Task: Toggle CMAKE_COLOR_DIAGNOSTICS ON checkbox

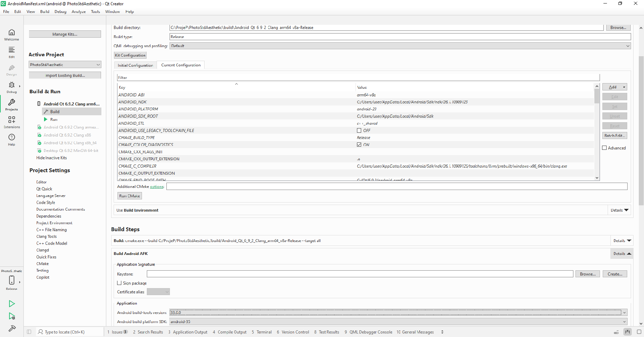Action: pyautogui.click(x=359, y=145)
